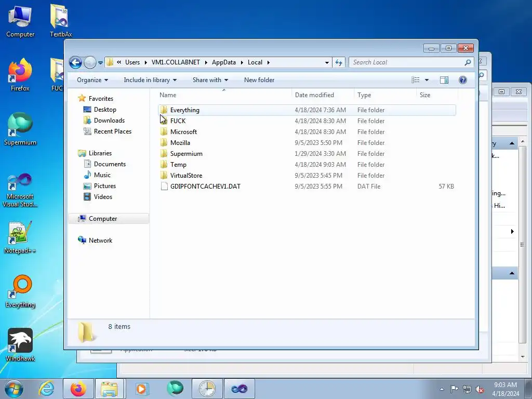Open the address bar history dropdown
The width and height of the screenshot is (532, 399).
(x=327, y=62)
